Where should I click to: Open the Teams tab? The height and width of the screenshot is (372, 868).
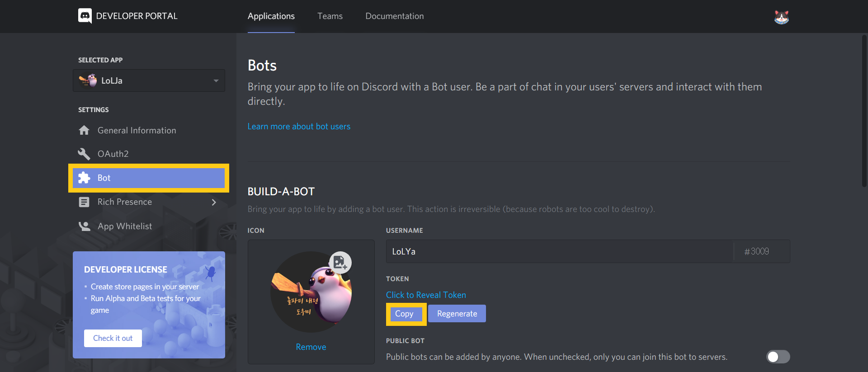coord(330,16)
